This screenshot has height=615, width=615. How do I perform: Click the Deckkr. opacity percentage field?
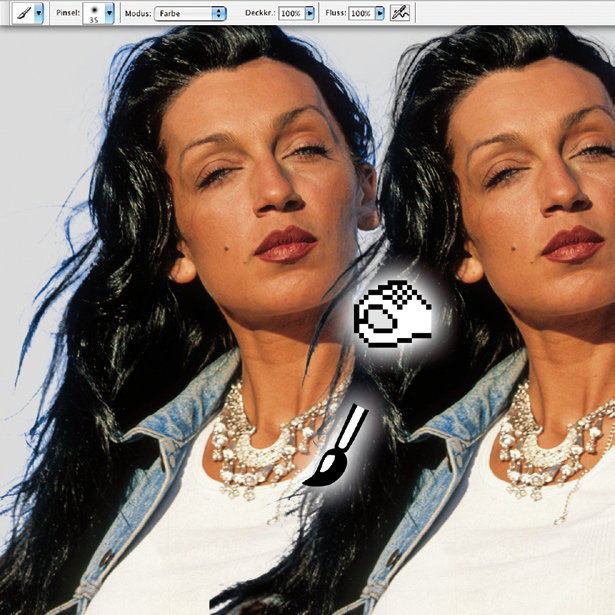[291, 14]
